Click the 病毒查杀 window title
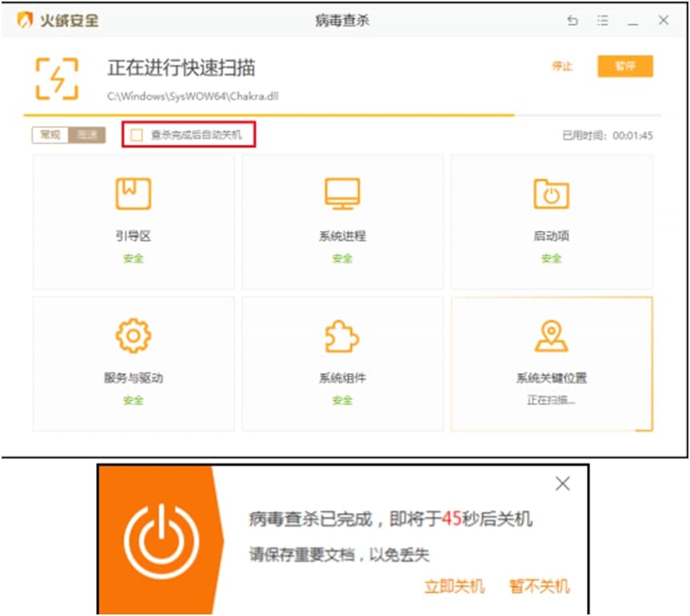 pyautogui.click(x=342, y=20)
